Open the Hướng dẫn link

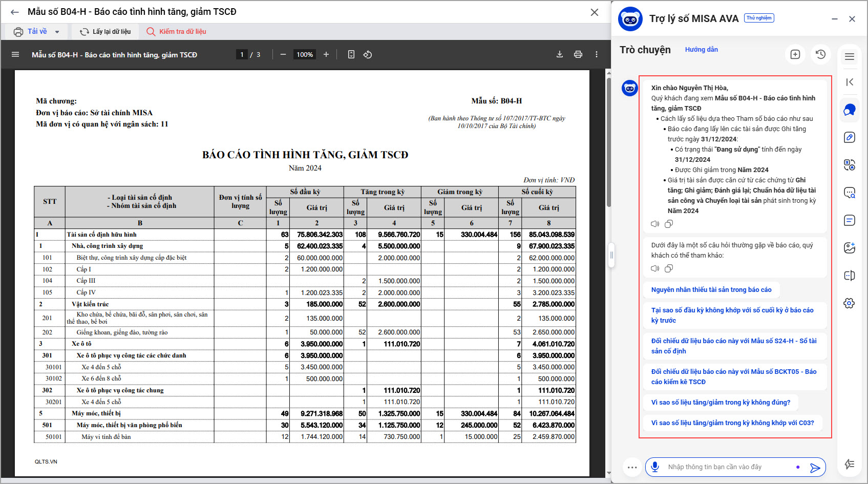(x=701, y=50)
